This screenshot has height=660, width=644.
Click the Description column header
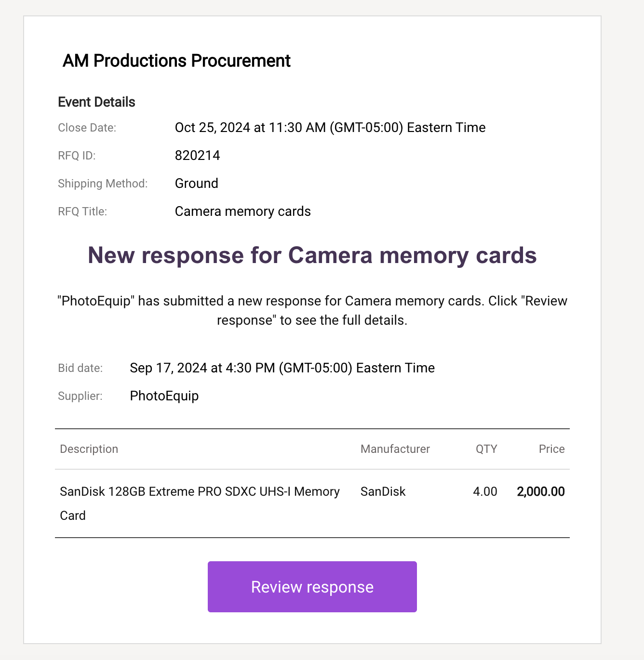89,449
